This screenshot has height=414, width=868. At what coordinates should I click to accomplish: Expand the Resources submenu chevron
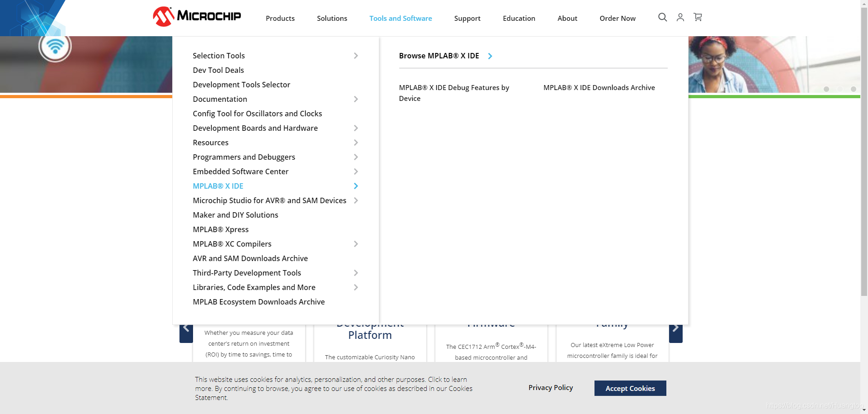[356, 143]
